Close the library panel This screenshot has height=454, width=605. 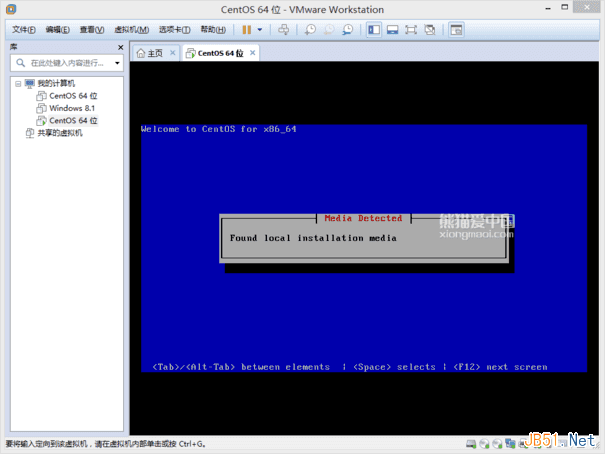click(120, 47)
